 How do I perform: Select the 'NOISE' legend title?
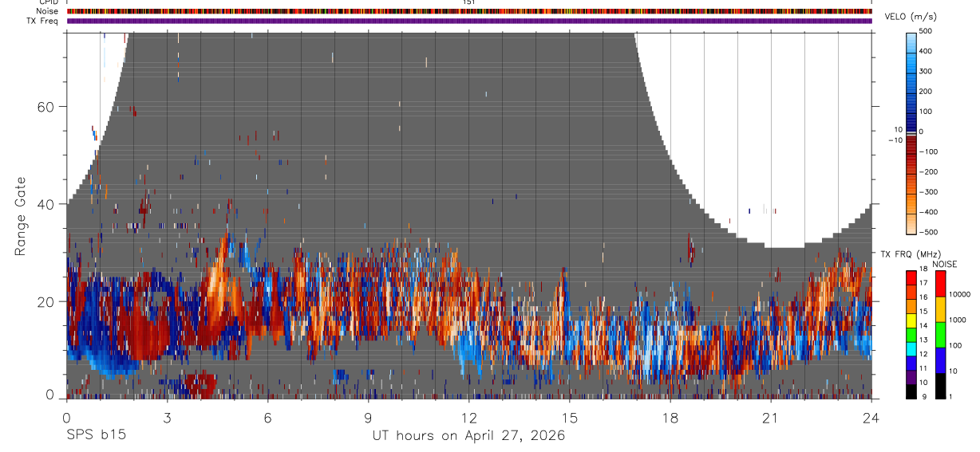pyautogui.click(x=945, y=265)
